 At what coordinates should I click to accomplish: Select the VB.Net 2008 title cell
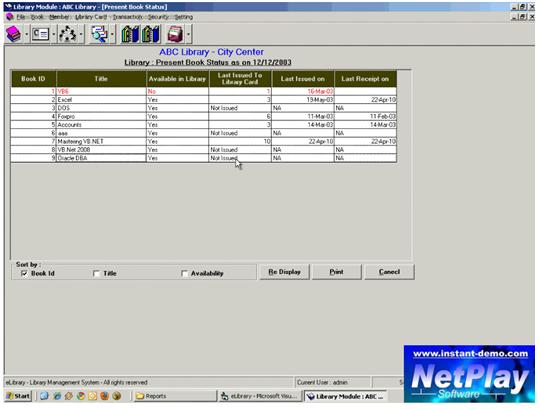[101, 150]
